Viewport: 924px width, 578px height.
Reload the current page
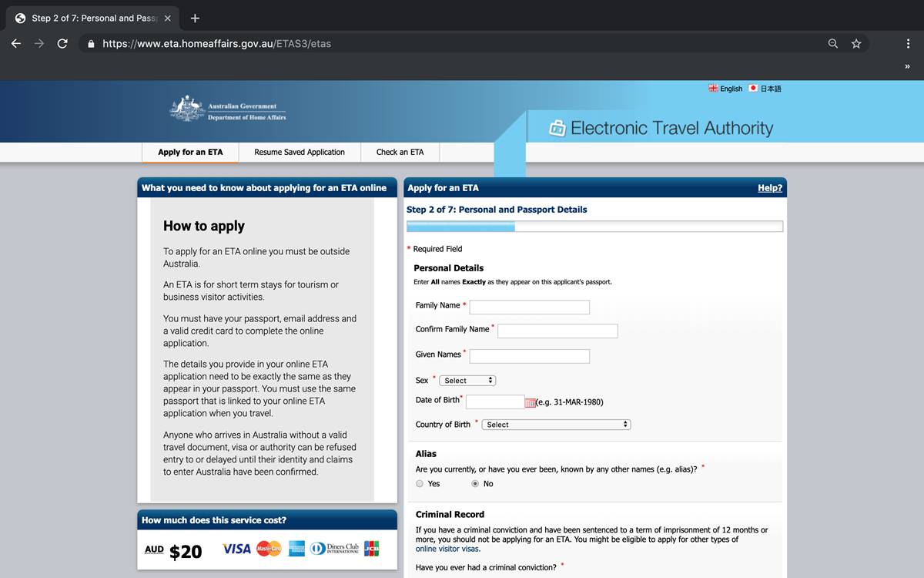coord(62,44)
